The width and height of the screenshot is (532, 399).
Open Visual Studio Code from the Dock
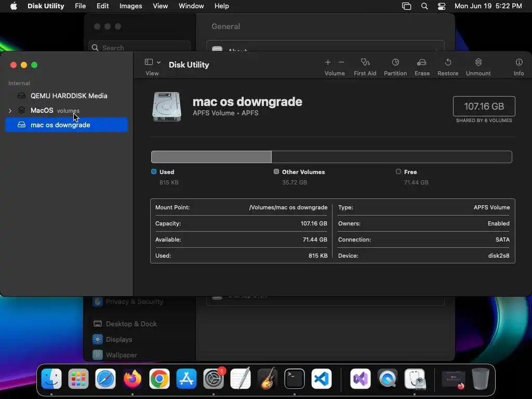click(321, 379)
